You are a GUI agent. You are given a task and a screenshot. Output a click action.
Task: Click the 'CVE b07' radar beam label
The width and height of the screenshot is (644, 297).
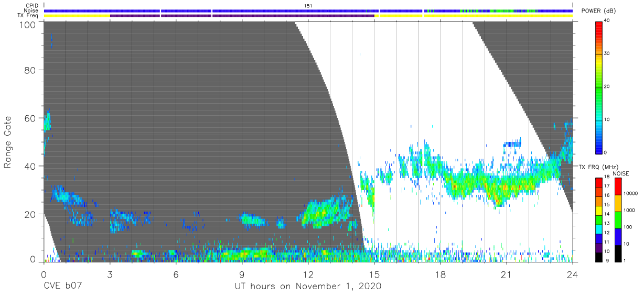point(63,287)
